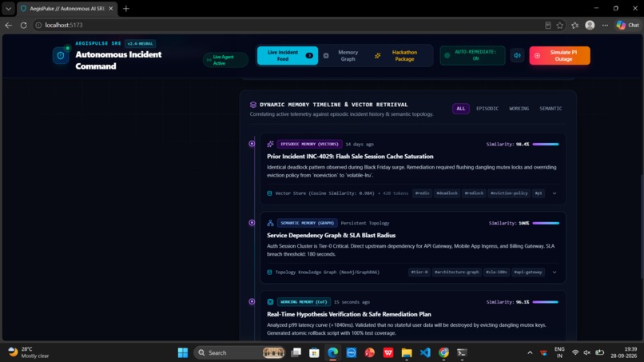Mute alerts with the speaker icon
The width and height of the screenshot is (644, 362).
518,55
